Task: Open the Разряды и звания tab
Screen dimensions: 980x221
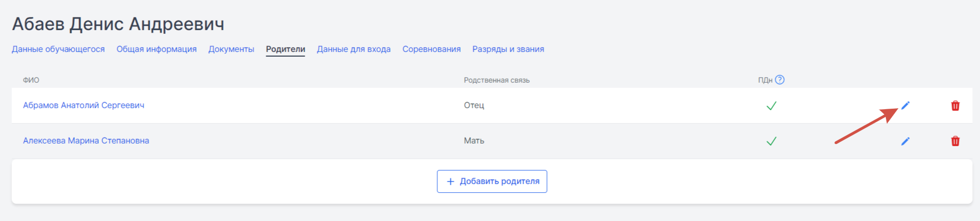Action: pyautogui.click(x=508, y=49)
